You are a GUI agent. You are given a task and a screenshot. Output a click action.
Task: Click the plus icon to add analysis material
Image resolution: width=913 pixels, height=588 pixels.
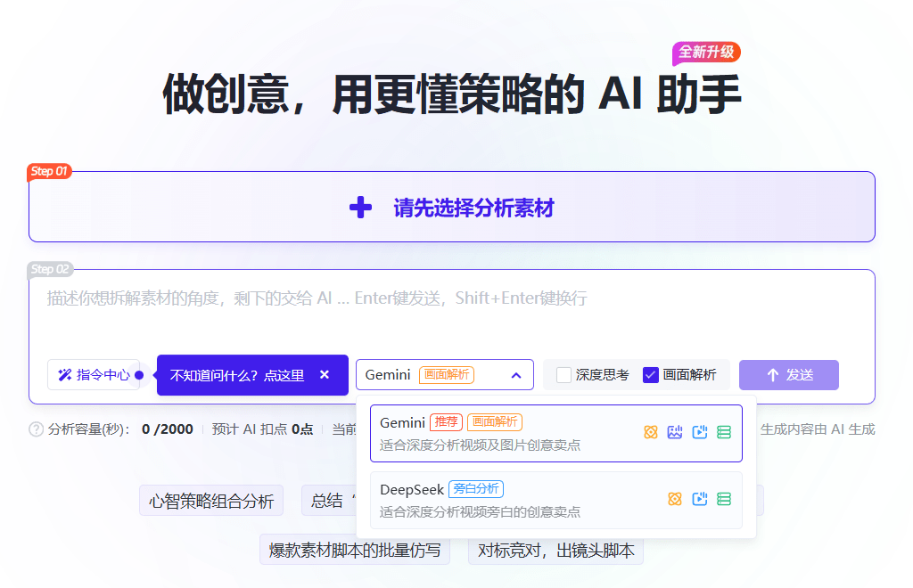360,208
